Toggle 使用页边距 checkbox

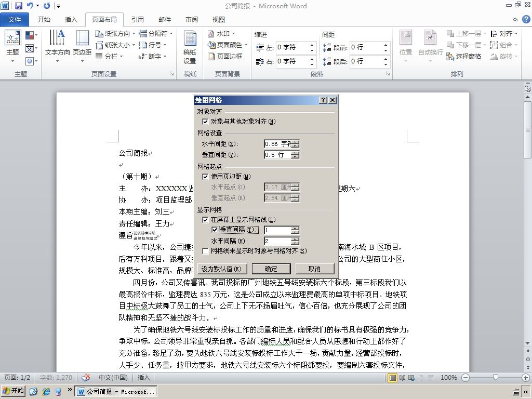click(x=205, y=177)
